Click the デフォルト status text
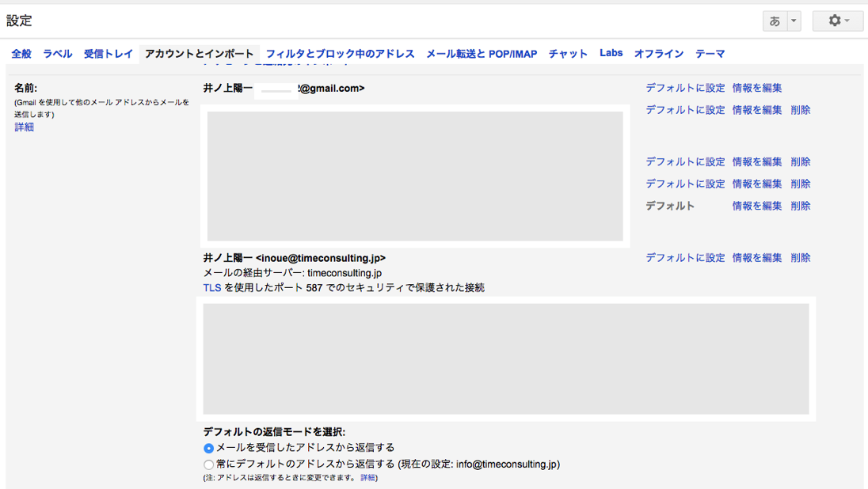The height and width of the screenshot is (489, 868). (x=670, y=206)
